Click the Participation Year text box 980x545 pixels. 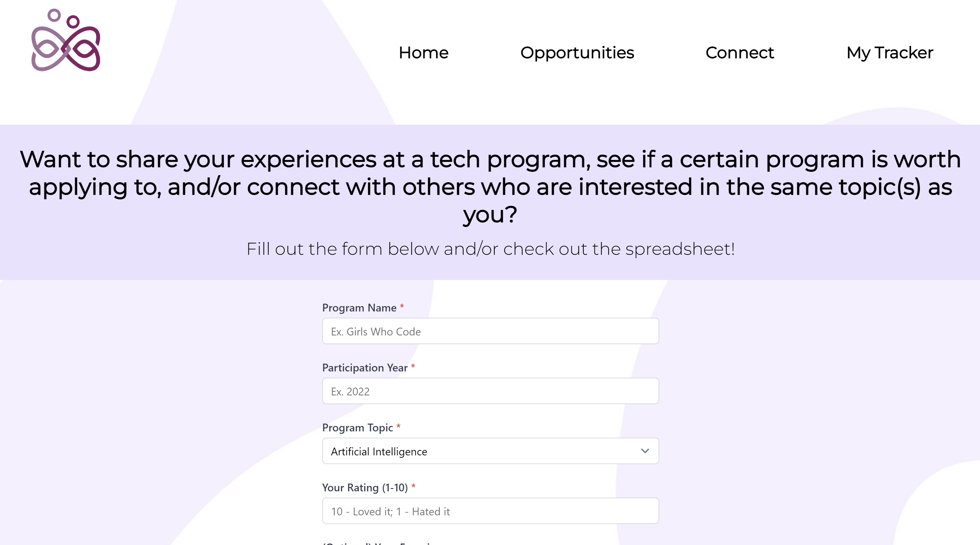point(490,391)
